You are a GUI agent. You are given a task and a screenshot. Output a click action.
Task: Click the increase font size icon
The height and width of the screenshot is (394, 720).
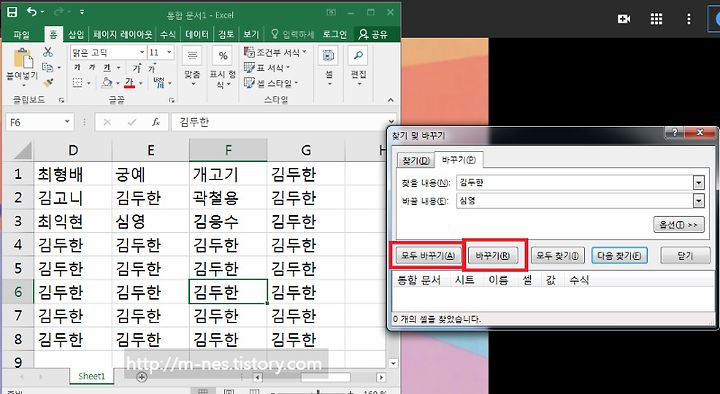(x=137, y=68)
